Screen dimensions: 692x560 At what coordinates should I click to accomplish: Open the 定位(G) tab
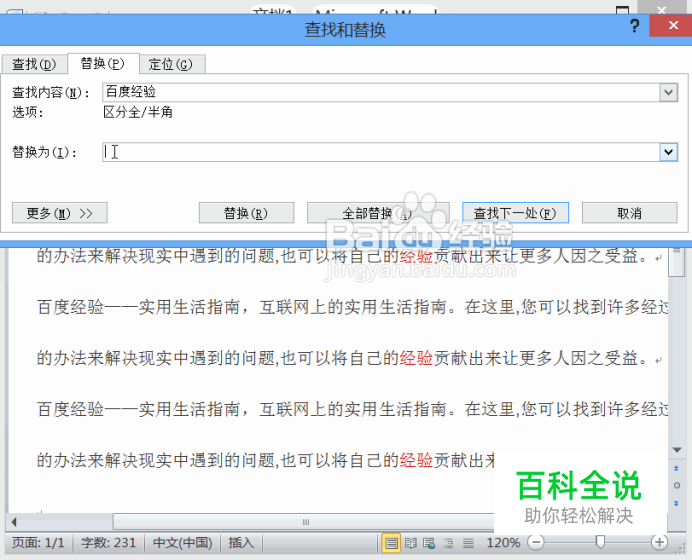coord(171,64)
